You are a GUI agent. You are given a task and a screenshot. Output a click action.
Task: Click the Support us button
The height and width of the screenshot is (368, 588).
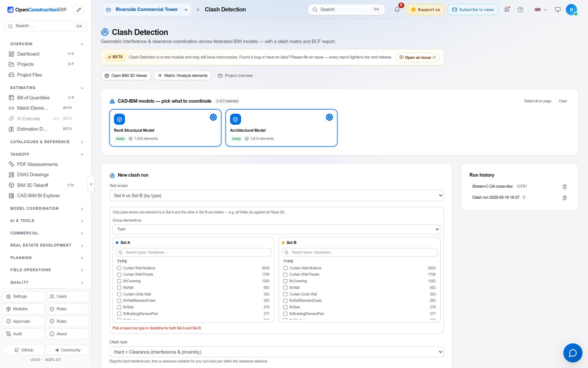pyautogui.click(x=425, y=10)
